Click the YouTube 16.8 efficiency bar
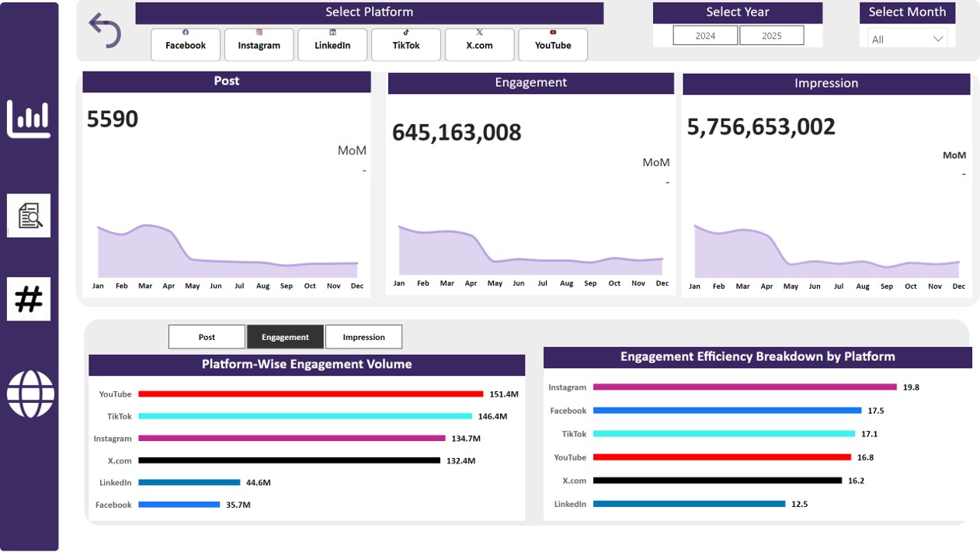The height and width of the screenshot is (559, 980). (x=722, y=457)
